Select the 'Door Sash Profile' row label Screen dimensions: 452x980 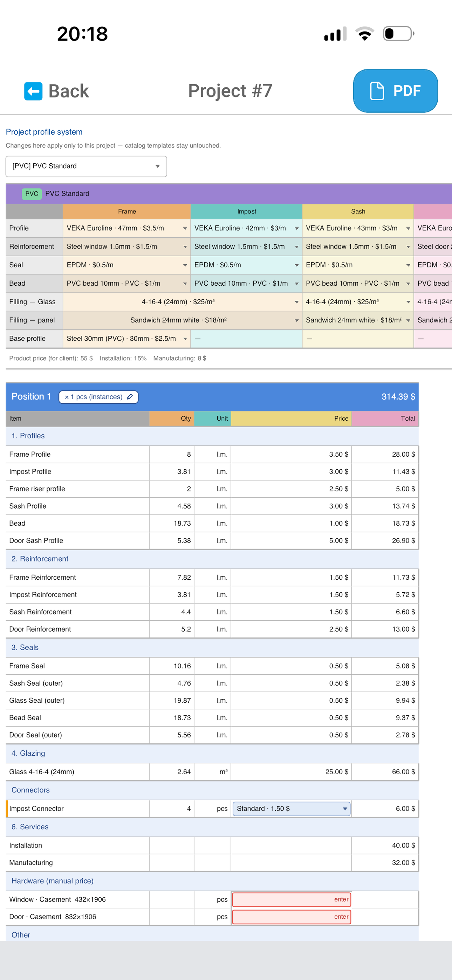tap(36, 540)
